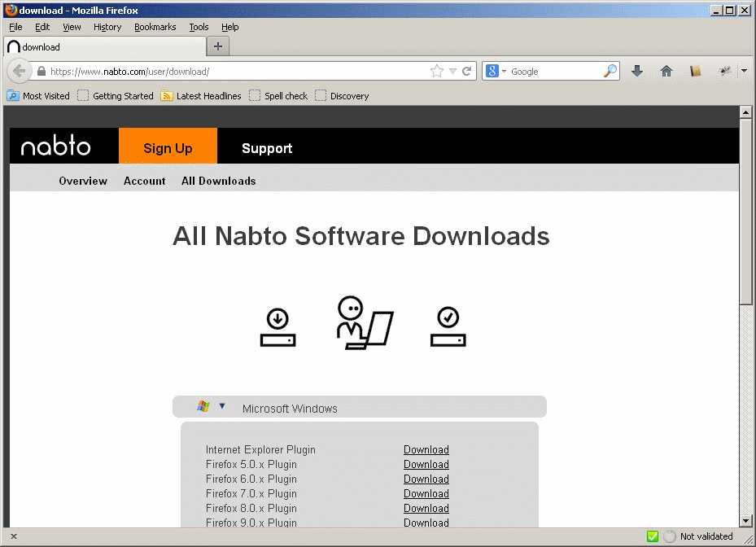This screenshot has height=547, width=756.
Task: Click the Firefox icon in title bar
Action: point(11,10)
